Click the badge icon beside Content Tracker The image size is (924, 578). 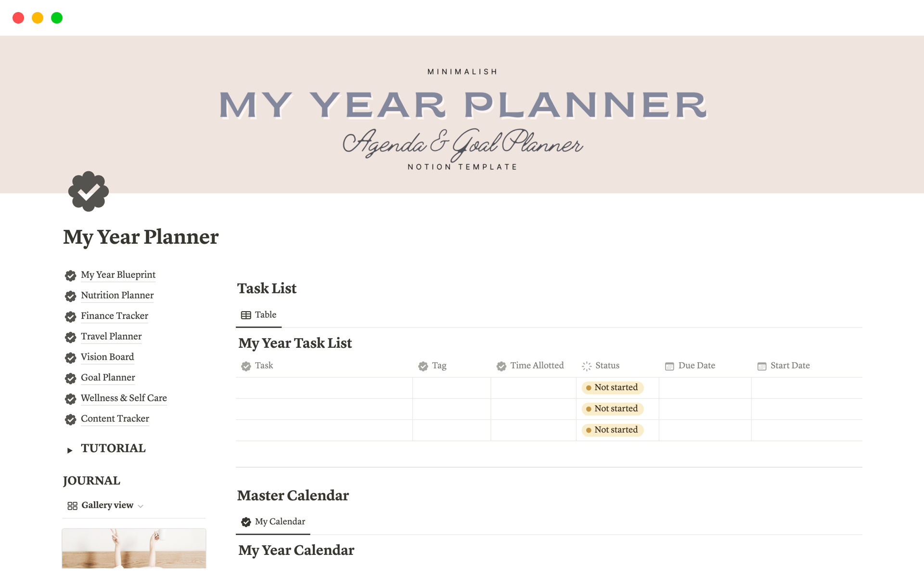(70, 420)
